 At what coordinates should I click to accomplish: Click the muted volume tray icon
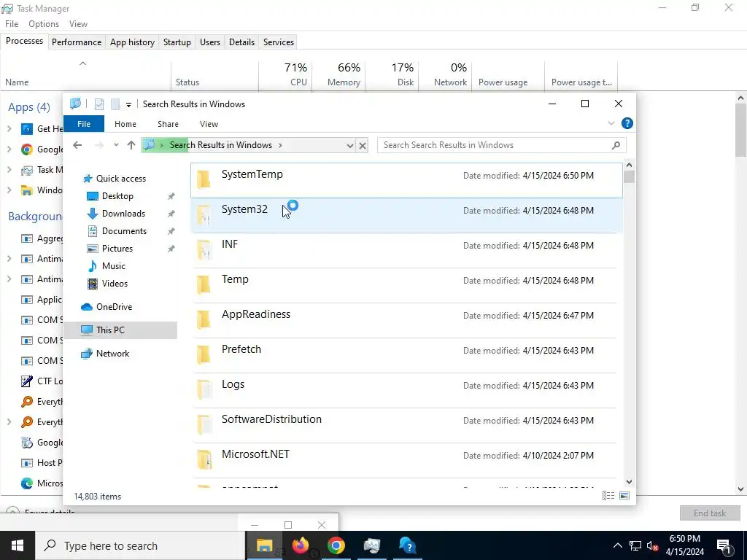pos(653,545)
